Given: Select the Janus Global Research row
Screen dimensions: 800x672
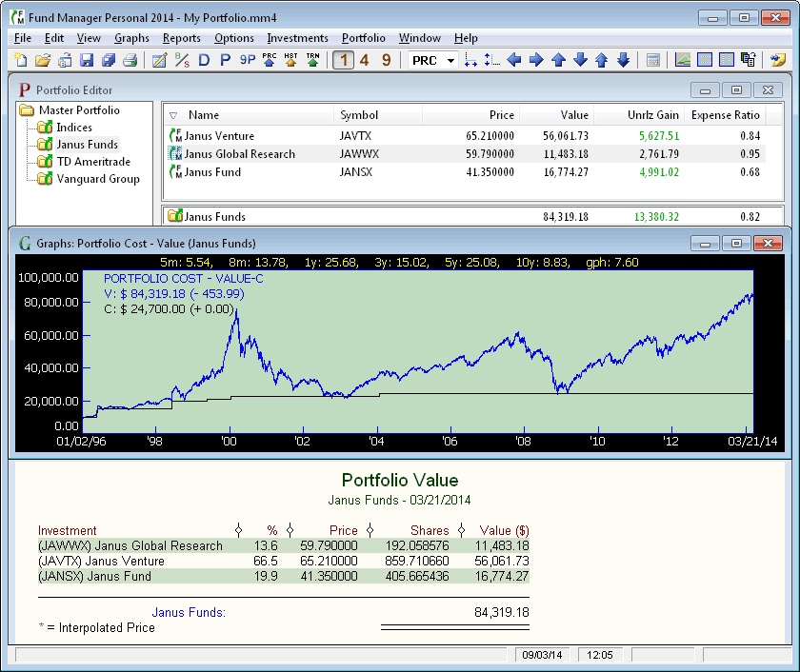Looking at the screenshot, I should pyautogui.click(x=465, y=154).
